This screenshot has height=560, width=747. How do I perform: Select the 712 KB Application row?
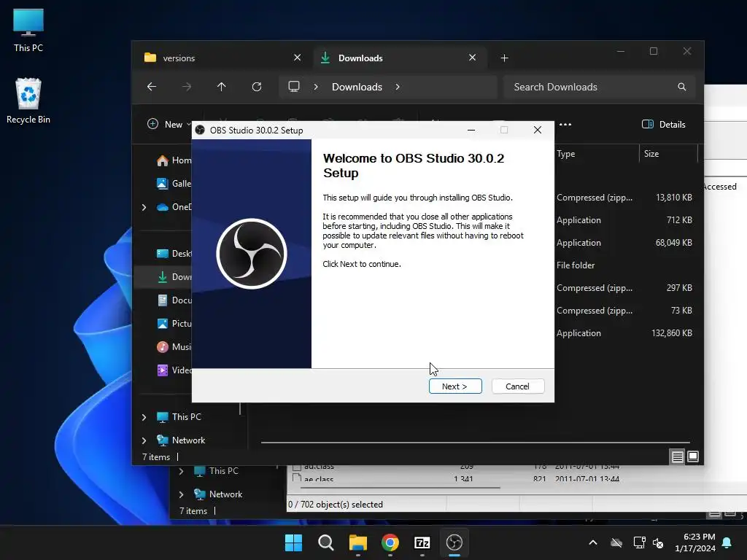[x=624, y=220]
